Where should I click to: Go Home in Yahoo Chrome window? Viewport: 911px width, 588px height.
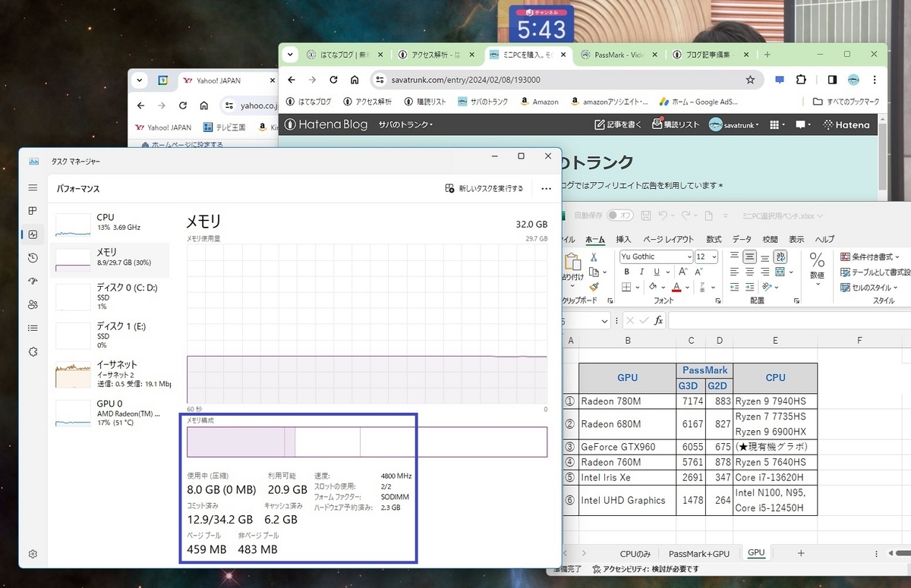tap(204, 105)
